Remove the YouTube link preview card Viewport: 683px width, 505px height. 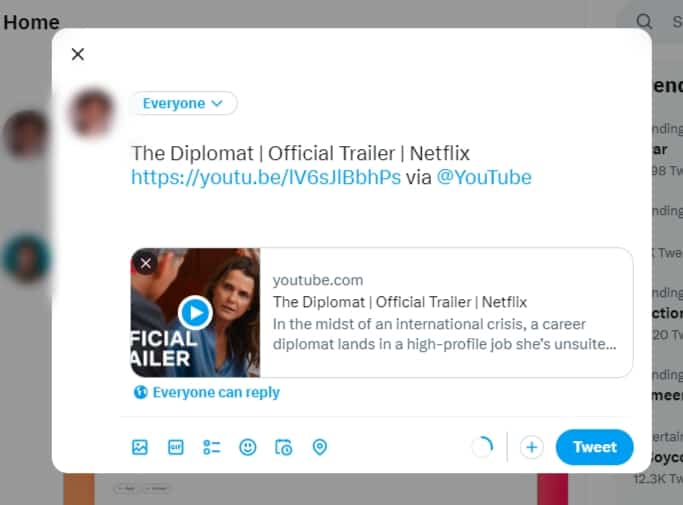click(x=146, y=263)
